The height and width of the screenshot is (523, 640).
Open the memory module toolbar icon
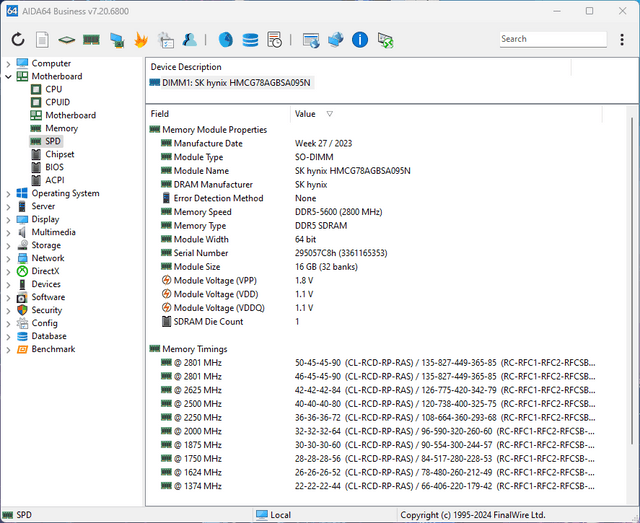click(91, 40)
